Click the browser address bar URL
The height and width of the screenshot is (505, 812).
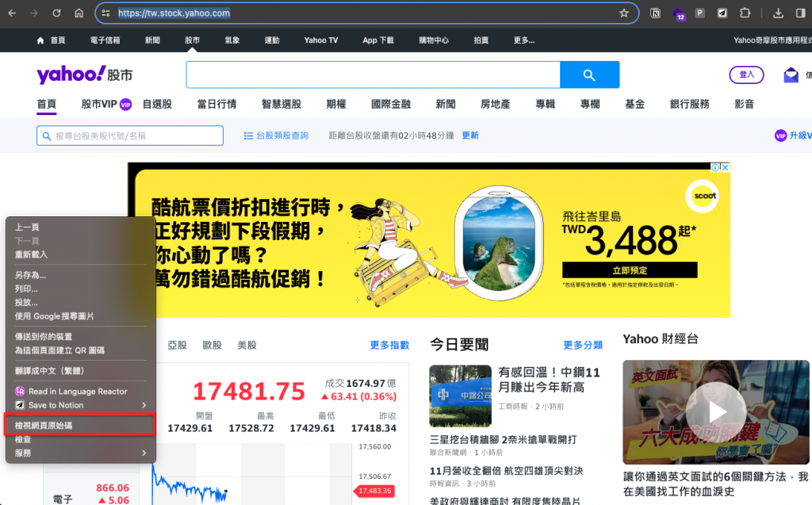pos(174,13)
